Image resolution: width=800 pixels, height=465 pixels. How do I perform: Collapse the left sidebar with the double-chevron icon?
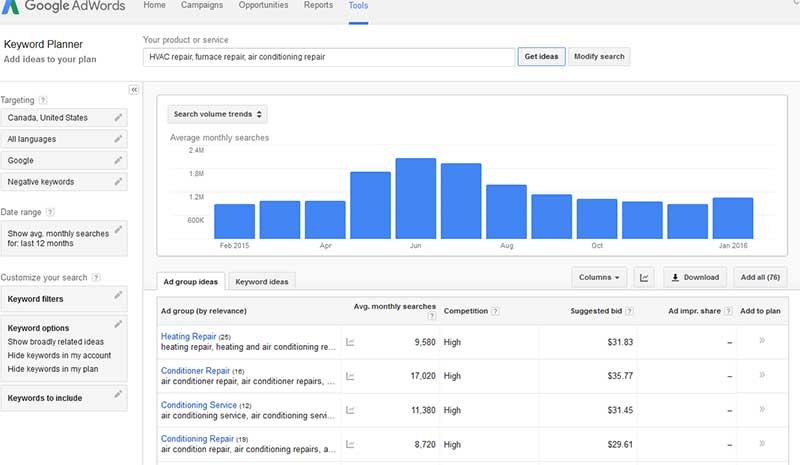click(x=134, y=90)
